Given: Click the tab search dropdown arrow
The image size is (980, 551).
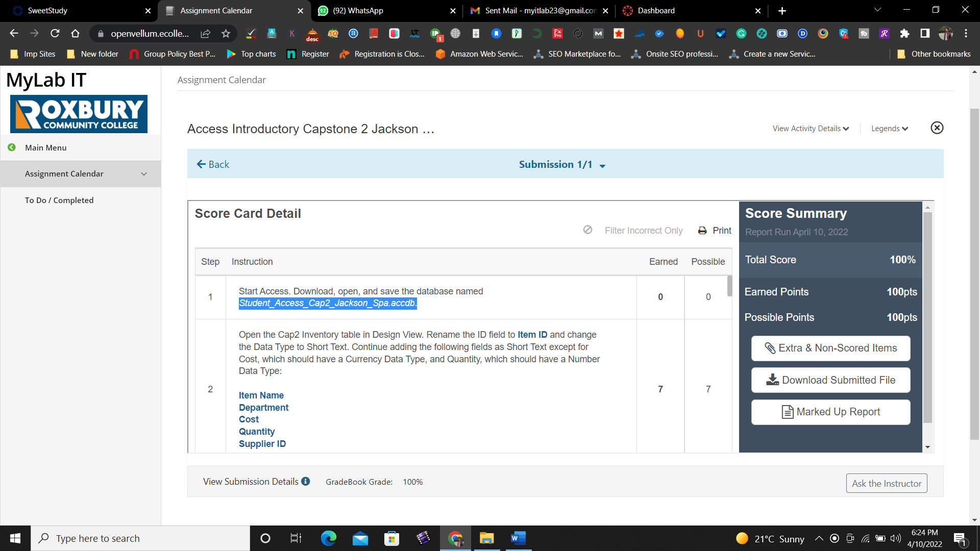Looking at the screenshot, I should point(877,10).
